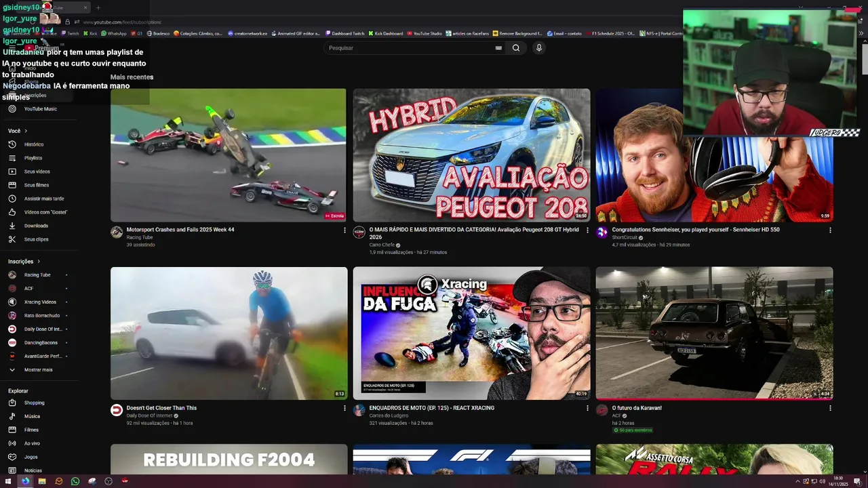Image resolution: width=868 pixels, height=488 pixels.
Task: Open the on-screen keyboard icon in search box
Action: click(498, 48)
